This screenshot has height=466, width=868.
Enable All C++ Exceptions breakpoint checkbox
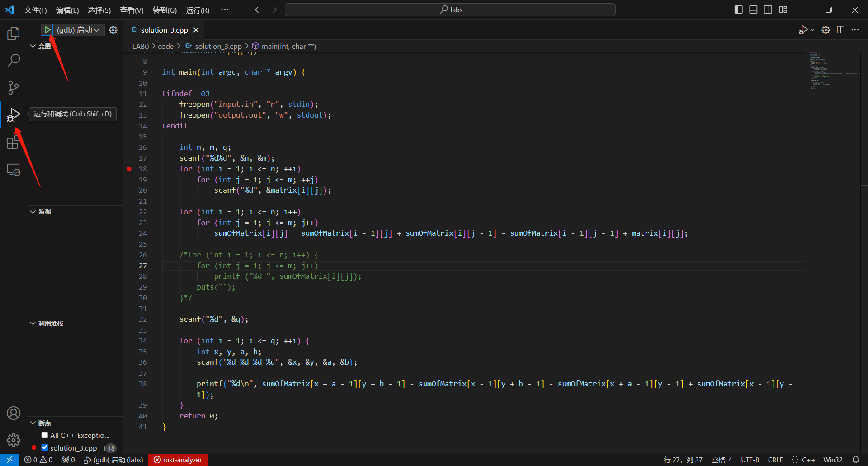pos(45,435)
